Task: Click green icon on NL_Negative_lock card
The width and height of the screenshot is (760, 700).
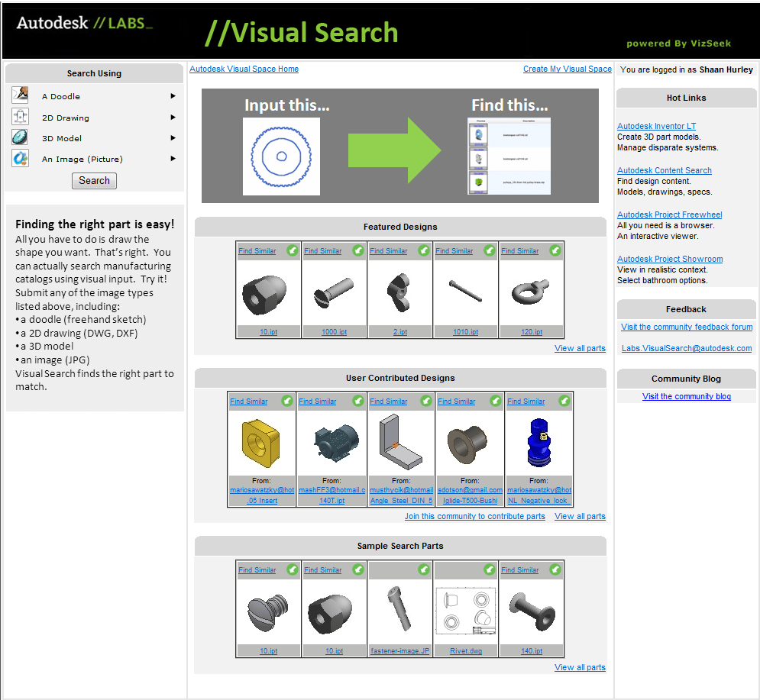Action: pos(564,401)
